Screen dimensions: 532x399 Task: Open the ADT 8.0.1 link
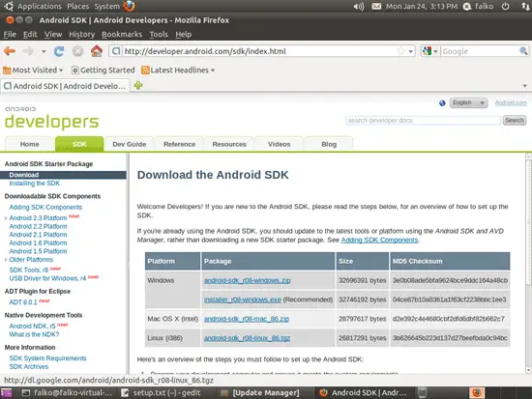[23, 302]
